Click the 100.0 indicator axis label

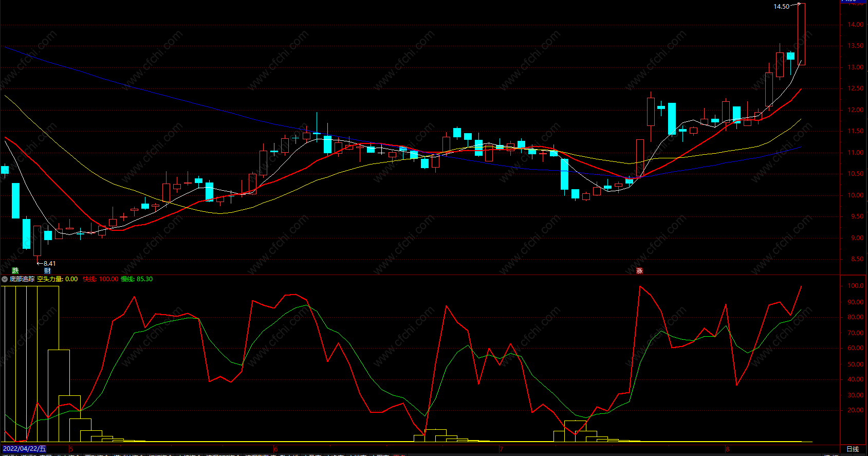pyautogui.click(x=855, y=286)
